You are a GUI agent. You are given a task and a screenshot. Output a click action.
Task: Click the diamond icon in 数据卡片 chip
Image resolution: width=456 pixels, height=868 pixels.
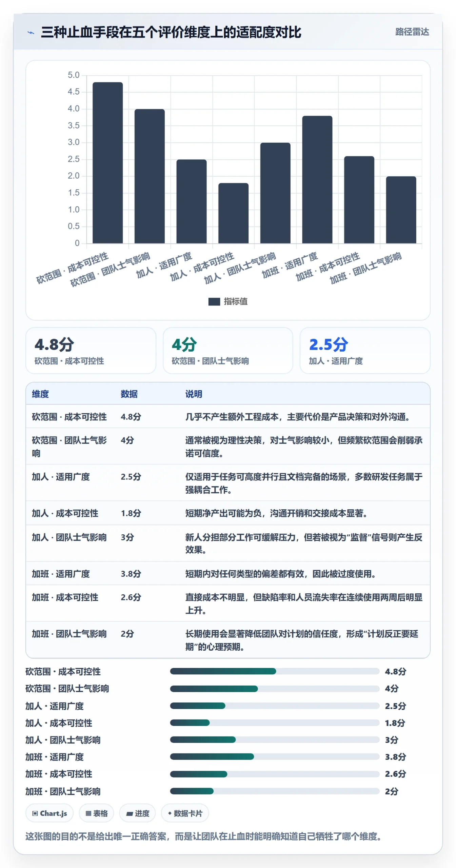[170, 813]
